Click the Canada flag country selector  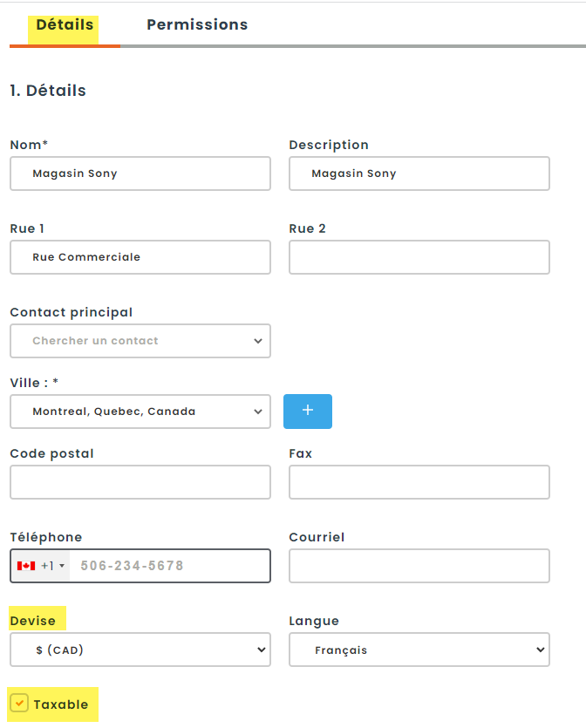pyautogui.click(x=26, y=566)
